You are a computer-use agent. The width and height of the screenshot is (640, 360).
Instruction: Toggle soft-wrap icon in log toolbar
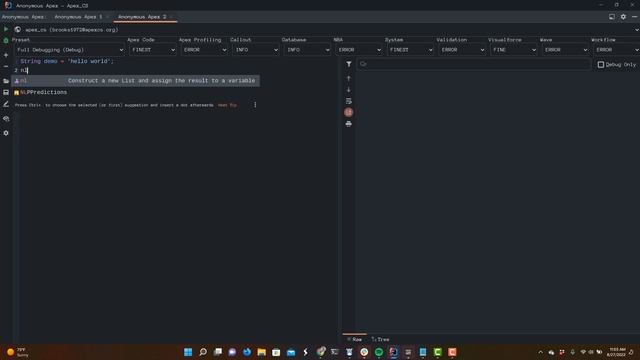coord(349,101)
